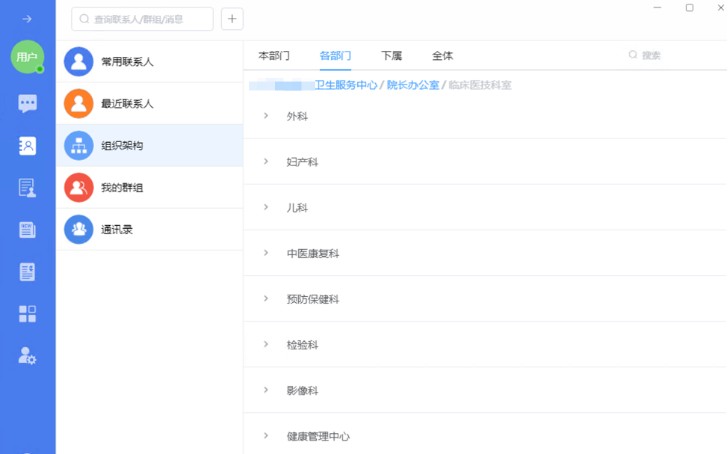Screen dimensions: 728x454
Task: Click the plus button beside search box
Action: 231,18
